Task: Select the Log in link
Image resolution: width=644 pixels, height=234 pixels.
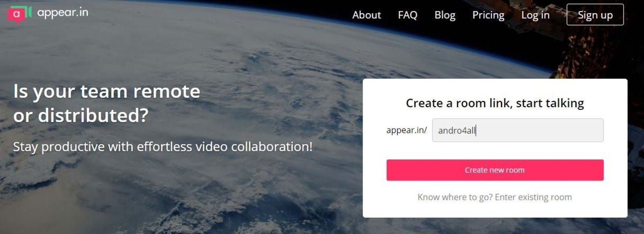Action: coord(535,15)
